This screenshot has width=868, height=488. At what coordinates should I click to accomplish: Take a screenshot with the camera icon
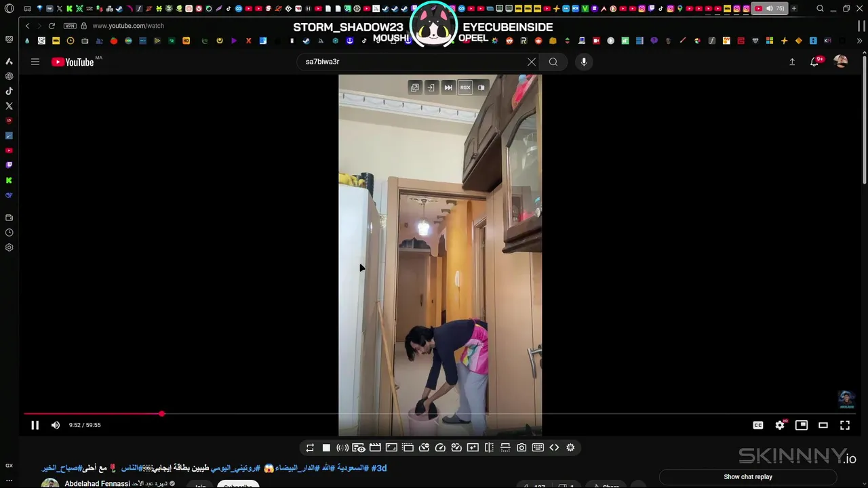(521, 447)
